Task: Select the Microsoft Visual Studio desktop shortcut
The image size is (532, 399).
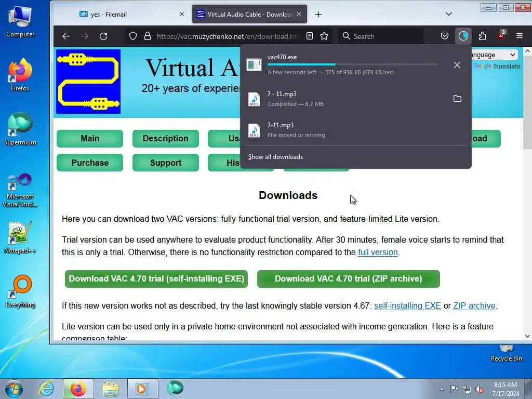Action: (x=20, y=190)
